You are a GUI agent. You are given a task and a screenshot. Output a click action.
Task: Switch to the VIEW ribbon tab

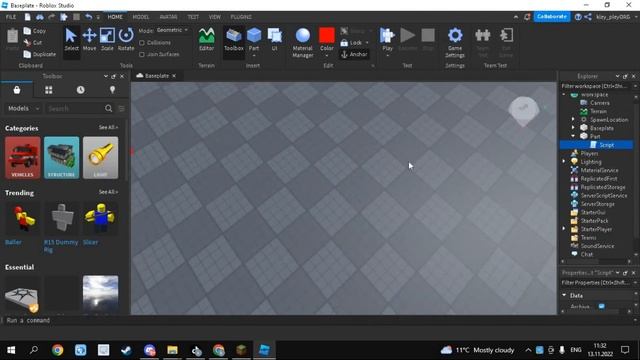[x=214, y=17]
